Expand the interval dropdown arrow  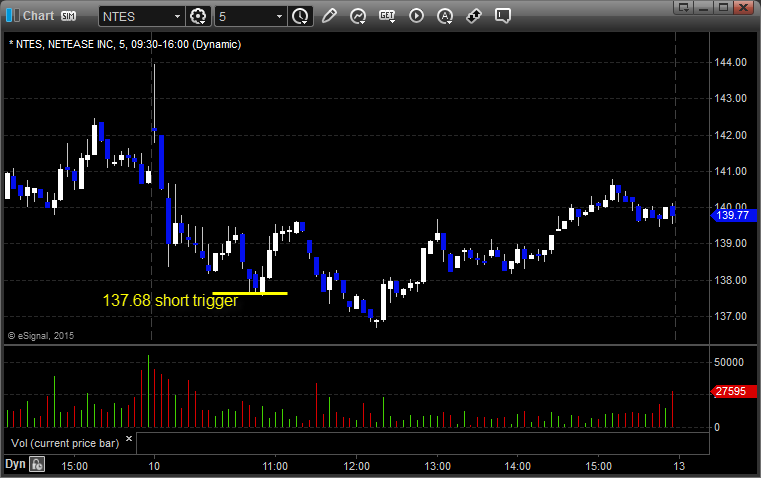coord(280,16)
